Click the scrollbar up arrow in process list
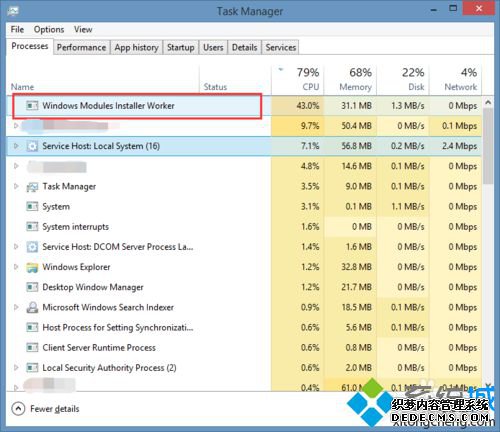500x432 pixels. tap(488, 103)
